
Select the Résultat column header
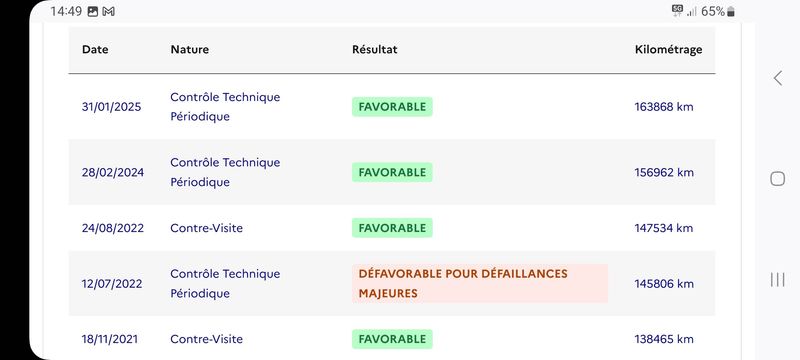click(x=374, y=49)
